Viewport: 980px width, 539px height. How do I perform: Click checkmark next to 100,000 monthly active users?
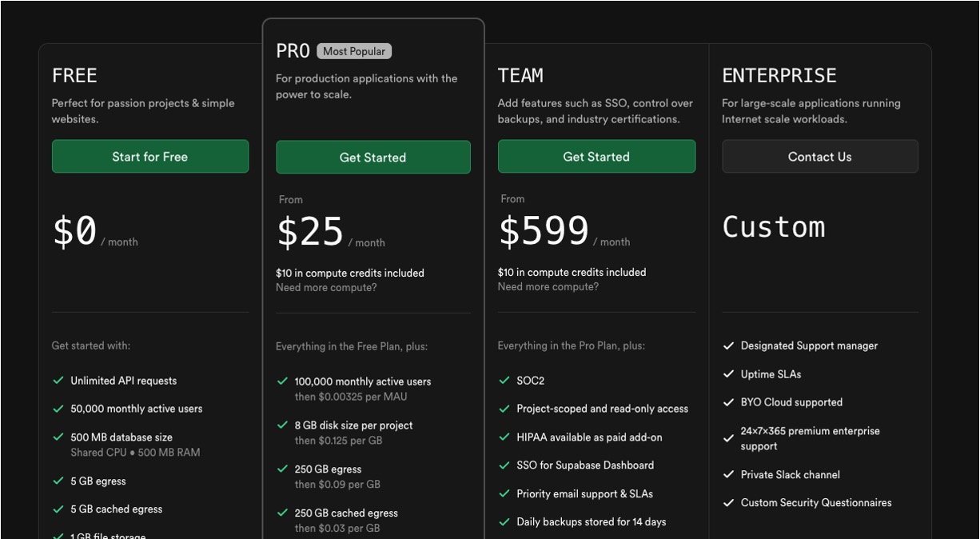coord(282,381)
